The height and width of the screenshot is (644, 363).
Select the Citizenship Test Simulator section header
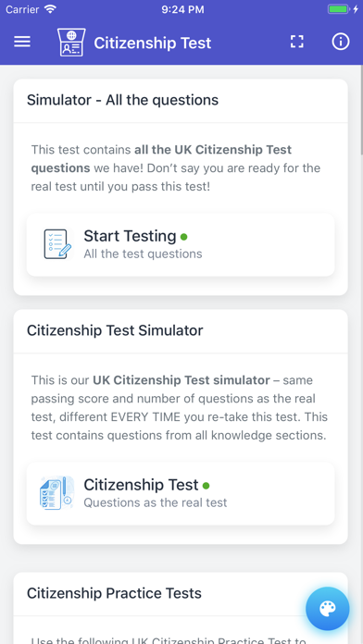(115, 330)
